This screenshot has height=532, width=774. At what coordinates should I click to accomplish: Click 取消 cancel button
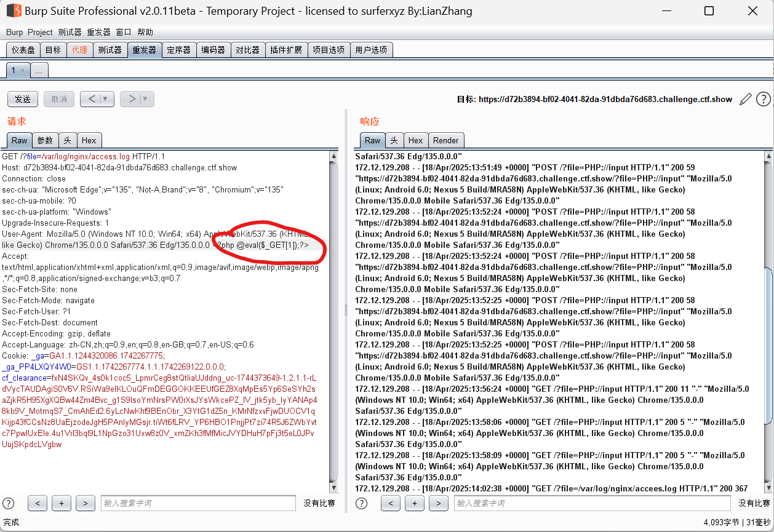click(59, 99)
